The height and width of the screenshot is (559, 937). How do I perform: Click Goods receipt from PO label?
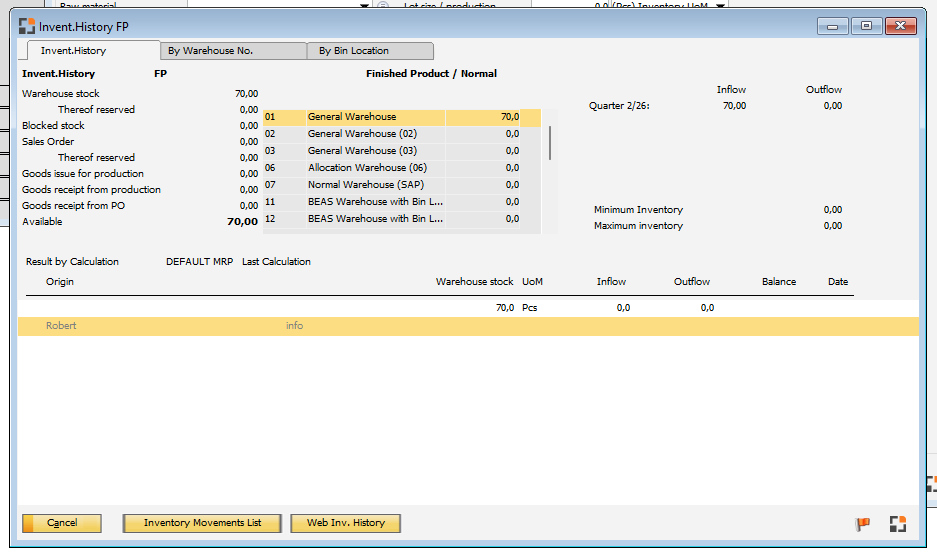74,206
